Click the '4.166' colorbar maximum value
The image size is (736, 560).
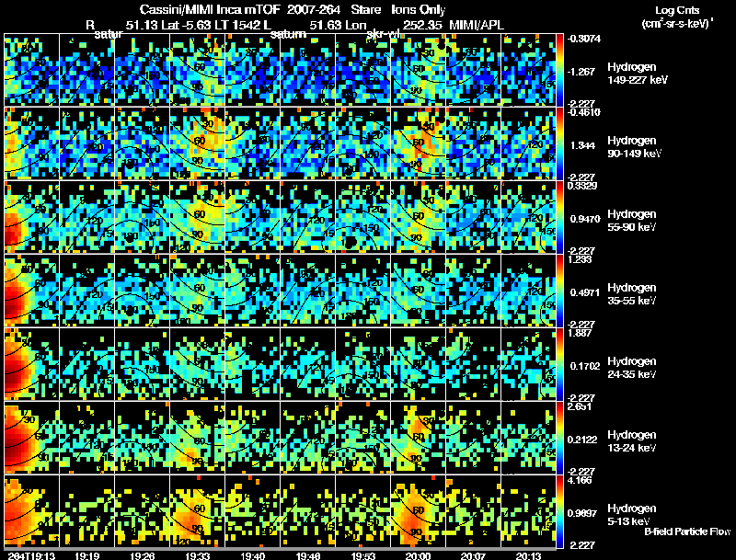click(581, 481)
